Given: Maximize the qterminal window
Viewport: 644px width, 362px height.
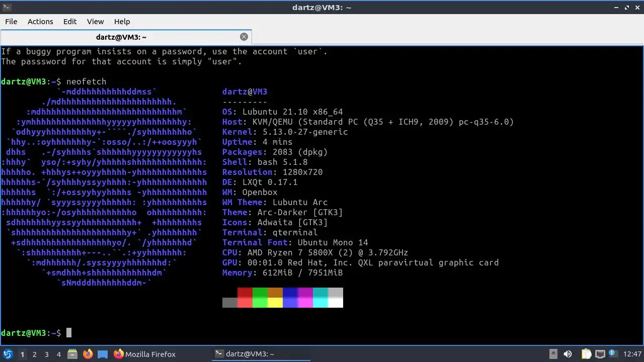Looking at the screenshot, I should click(627, 7).
